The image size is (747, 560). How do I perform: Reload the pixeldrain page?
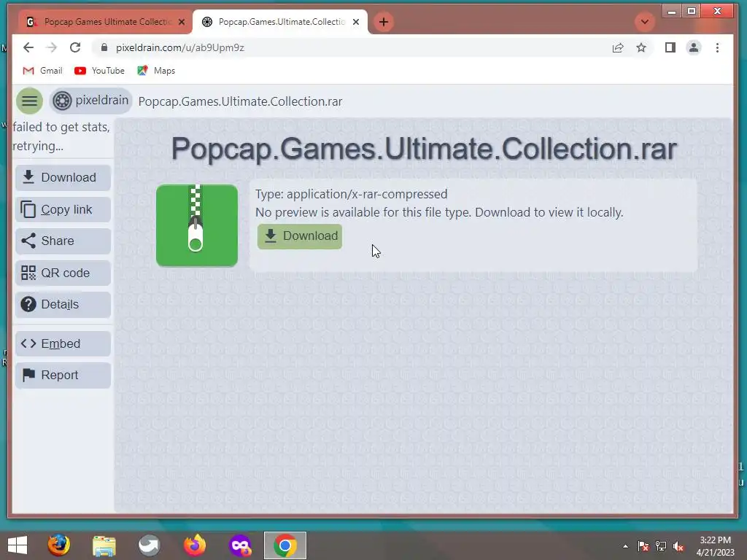[x=75, y=47]
